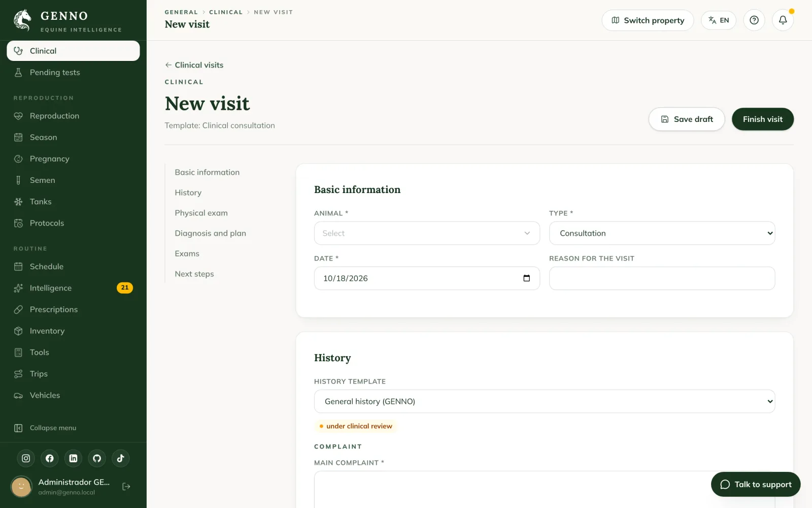Open Trips sidebar item
This screenshot has width=812, height=508.
[x=73, y=374]
